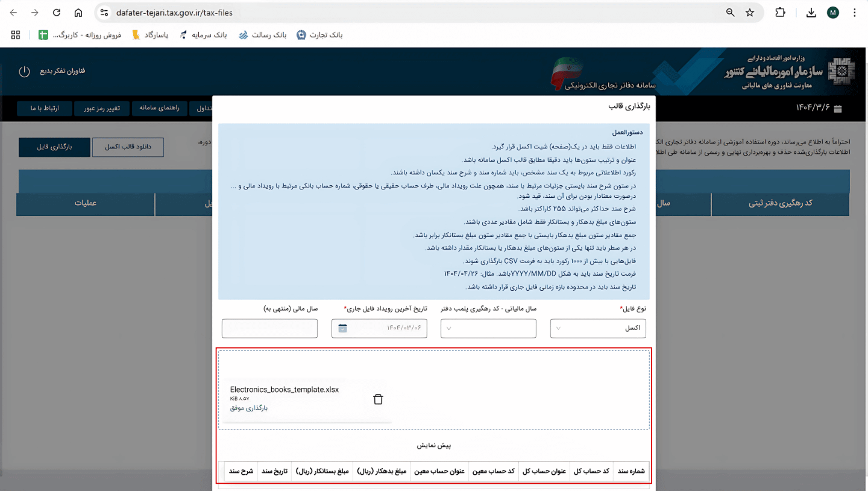Click مبلغ بدهکار (ریال) column header
Image resolution: width=868 pixels, height=491 pixels.
tap(382, 471)
